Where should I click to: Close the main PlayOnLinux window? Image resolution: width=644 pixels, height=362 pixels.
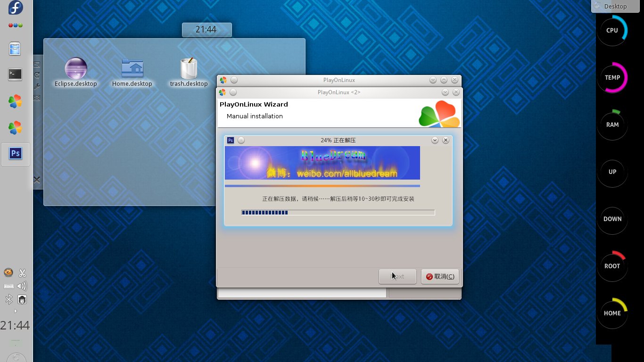454,80
